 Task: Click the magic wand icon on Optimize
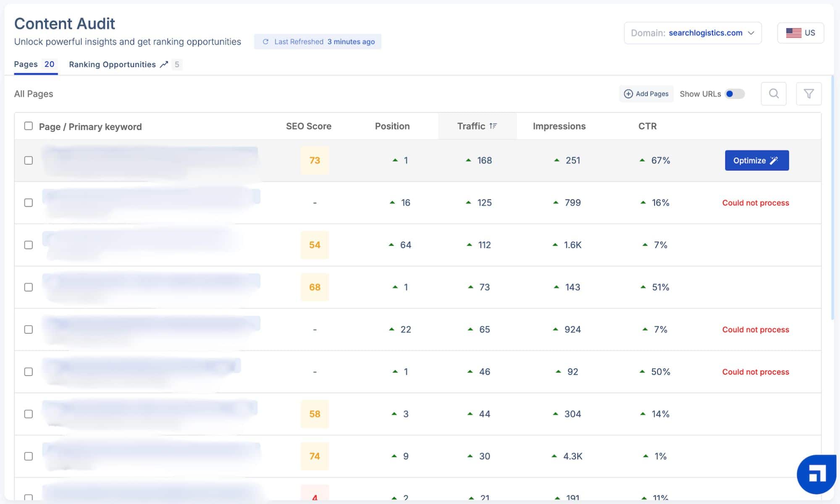pyautogui.click(x=774, y=160)
